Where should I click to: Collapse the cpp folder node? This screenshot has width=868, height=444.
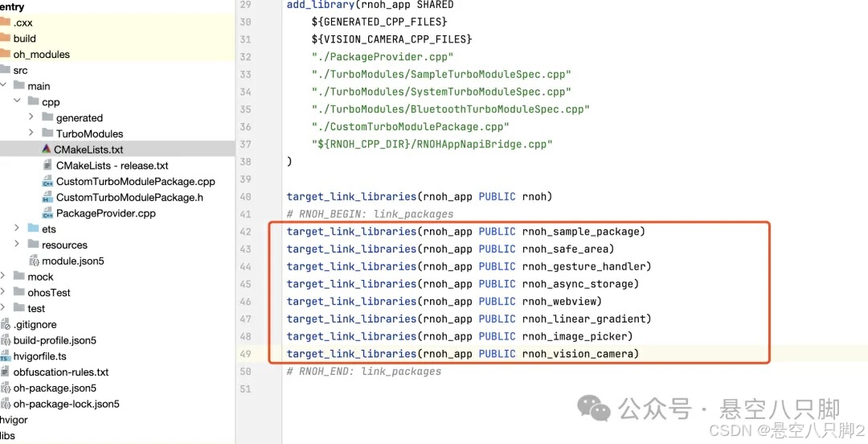17,101
